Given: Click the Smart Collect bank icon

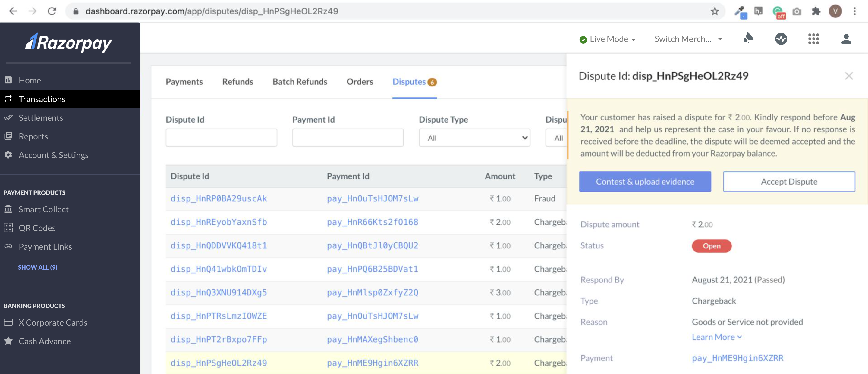Looking at the screenshot, I should point(8,209).
